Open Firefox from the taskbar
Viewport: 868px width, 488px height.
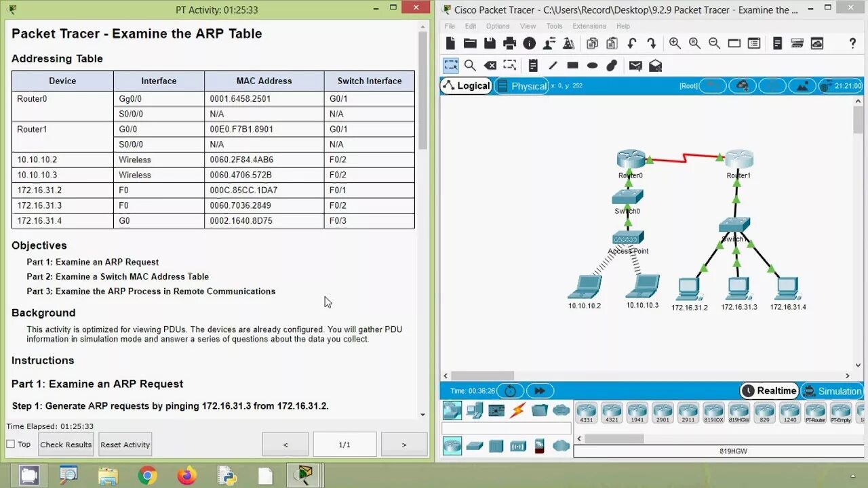point(186,476)
